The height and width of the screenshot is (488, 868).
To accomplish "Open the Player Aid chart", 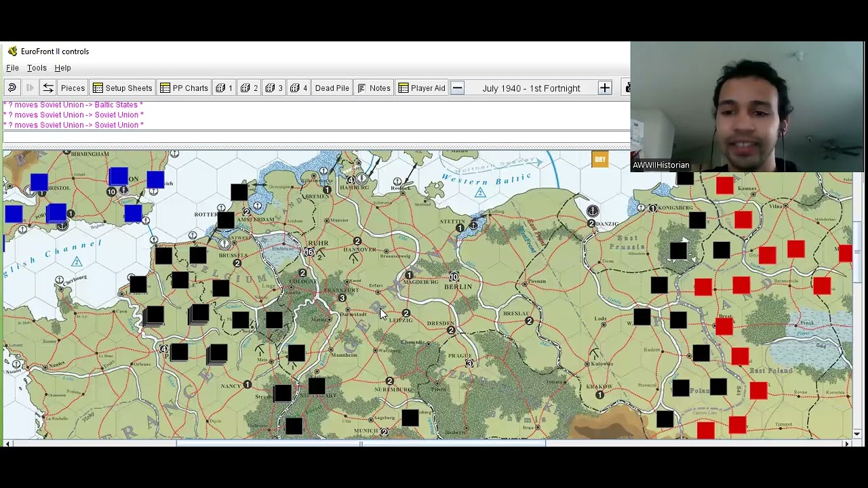I will pos(422,88).
